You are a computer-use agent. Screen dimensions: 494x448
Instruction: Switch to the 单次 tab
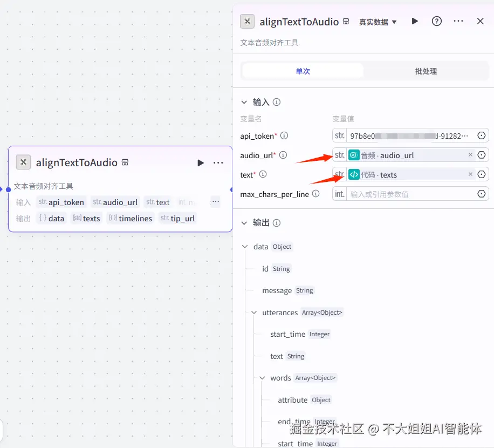tap(303, 71)
